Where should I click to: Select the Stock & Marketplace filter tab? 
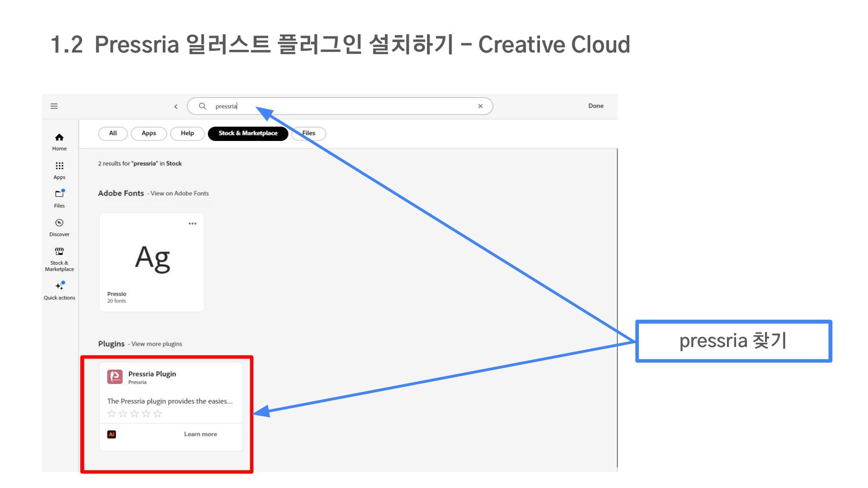click(248, 133)
